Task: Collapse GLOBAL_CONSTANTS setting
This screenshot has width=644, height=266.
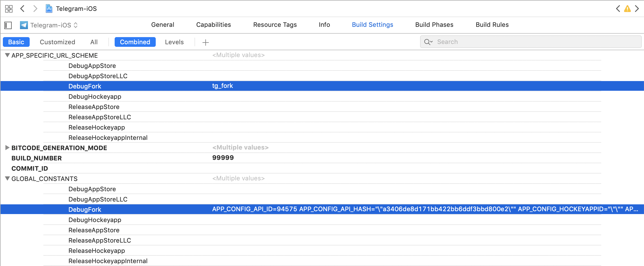Action: (7, 178)
